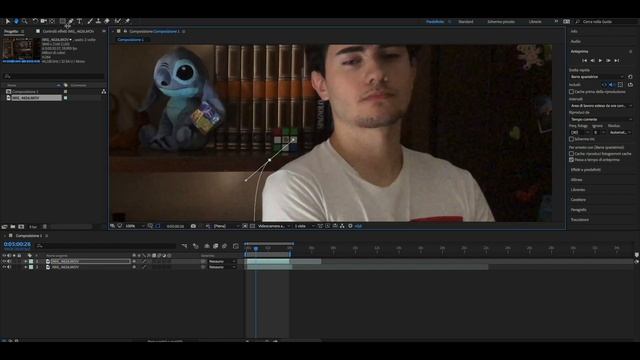Select the Roto Brush tool
This screenshot has height=360, width=640.
pos(118,21)
